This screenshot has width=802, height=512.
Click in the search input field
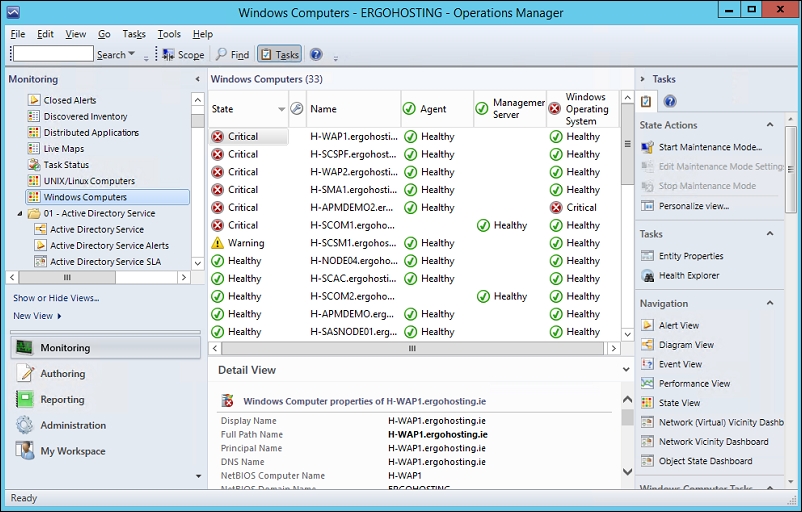click(53, 54)
